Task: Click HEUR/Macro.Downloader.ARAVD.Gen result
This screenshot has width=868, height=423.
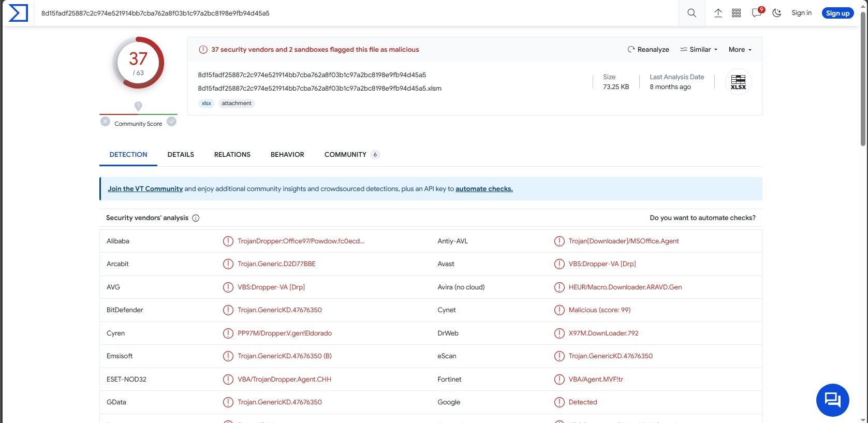Action: 625,287
